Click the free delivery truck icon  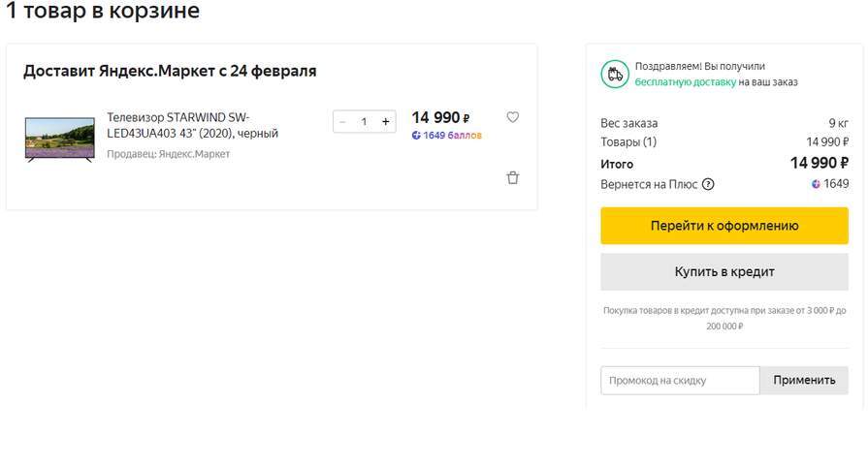click(x=614, y=74)
